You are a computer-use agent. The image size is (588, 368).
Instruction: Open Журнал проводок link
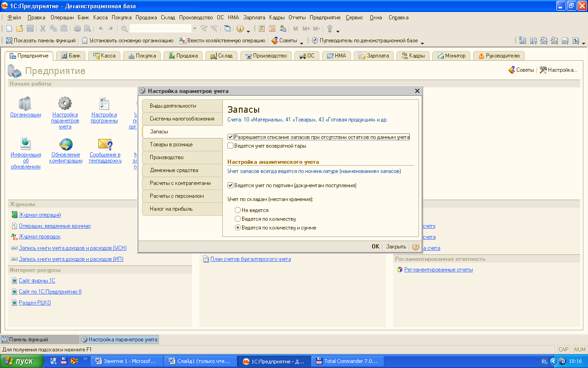(x=40, y=236)
